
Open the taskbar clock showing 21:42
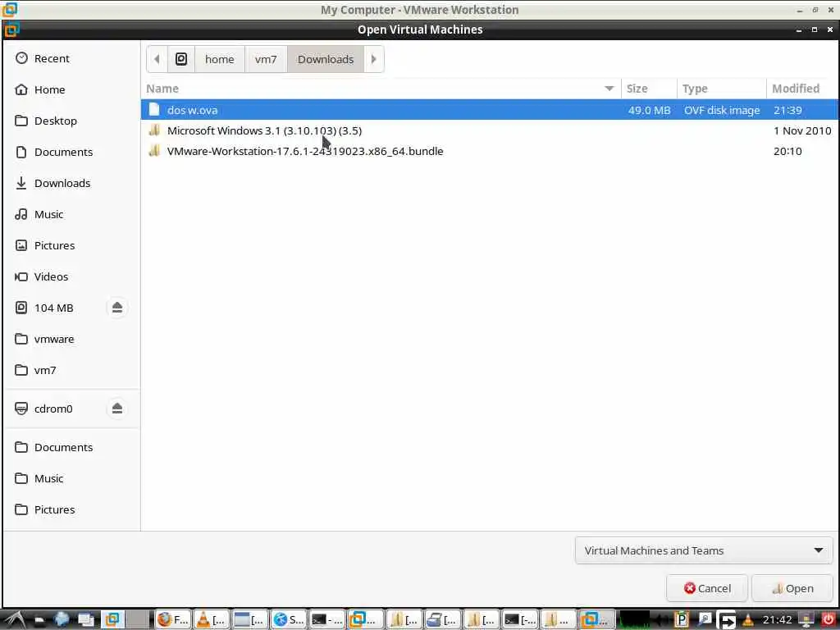[776, 620]
